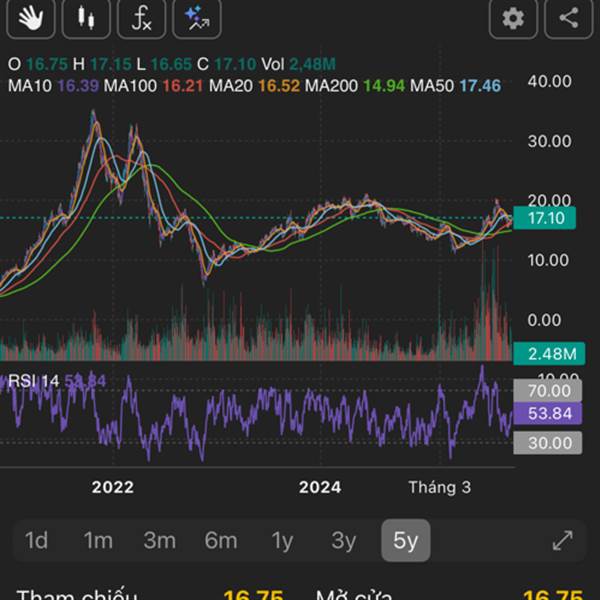Select the active 5y range
600x600 pixels.
[405, 541]
